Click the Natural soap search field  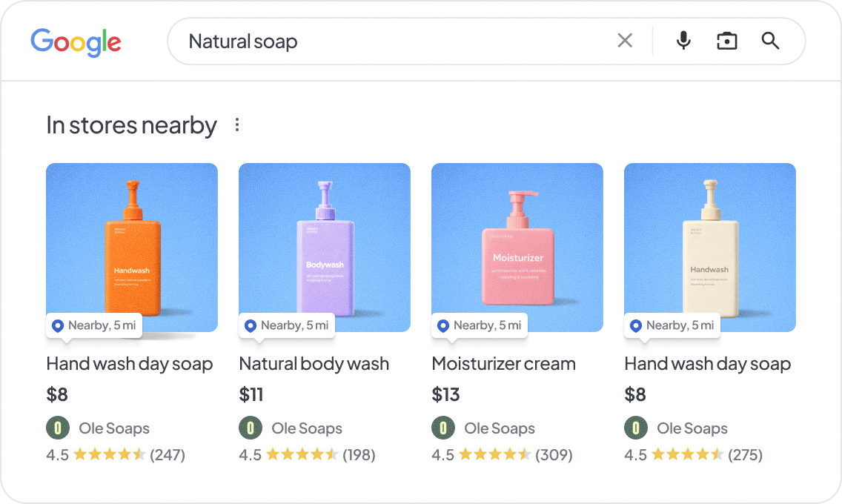(x=393, y=42)
